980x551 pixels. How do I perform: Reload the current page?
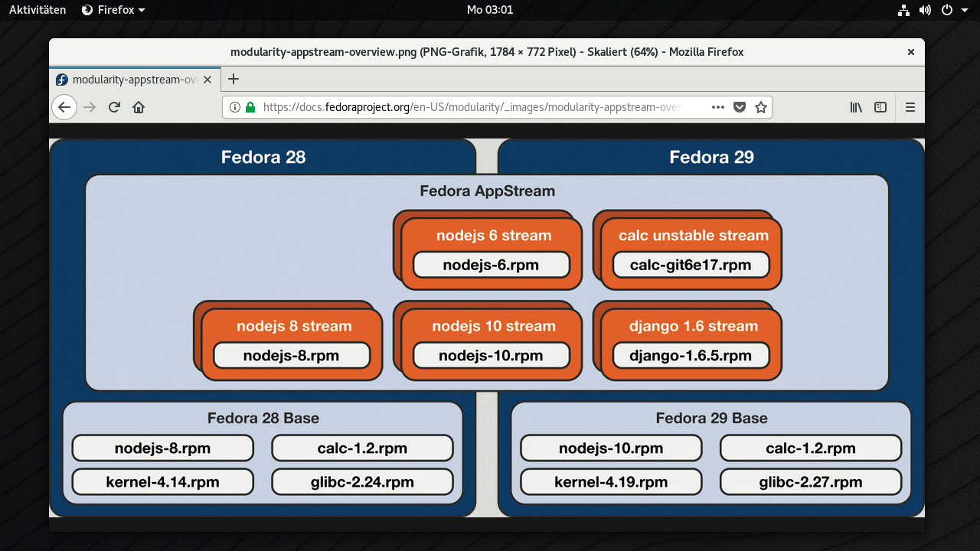(114, 107)
